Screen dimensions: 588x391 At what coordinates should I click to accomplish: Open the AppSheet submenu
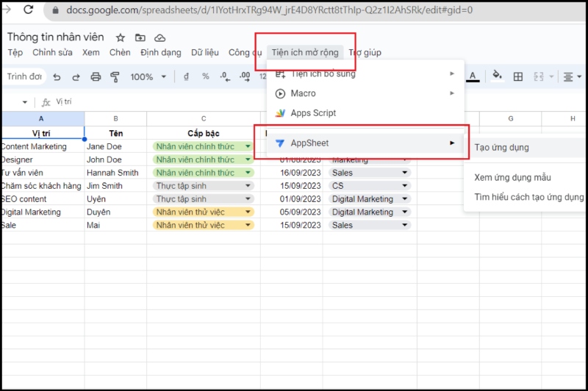point(365,143)
